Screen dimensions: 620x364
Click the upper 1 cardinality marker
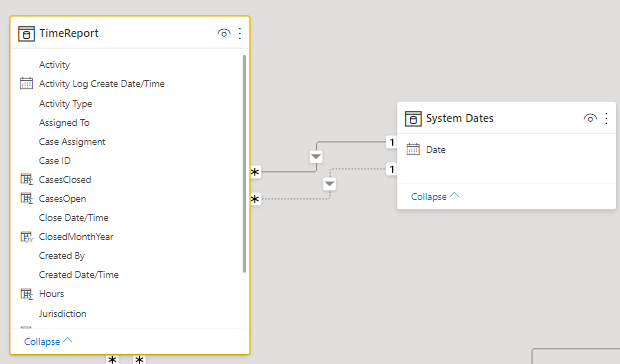tap(391, 142)
